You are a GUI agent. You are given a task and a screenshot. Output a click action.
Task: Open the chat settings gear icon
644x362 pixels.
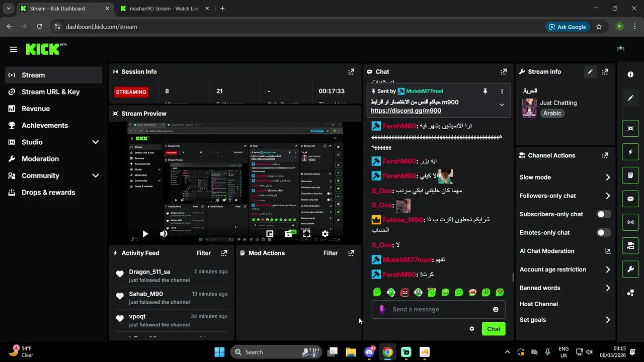(x=471, y=329)
